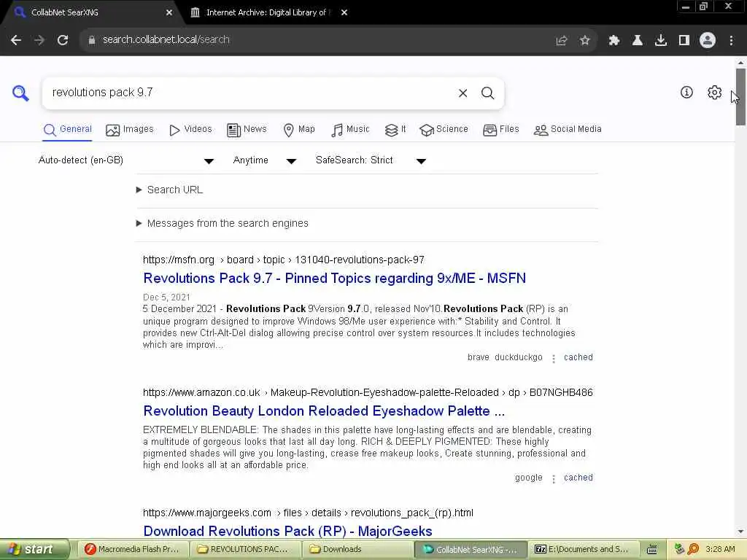747x560 pixels.
Task: Click the amazon.co.uk result URL
Action: [368, 393]
